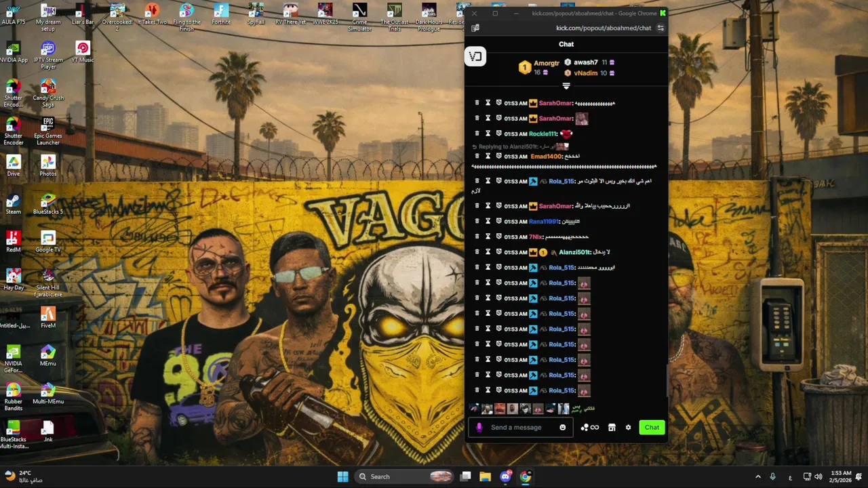Open Discord from the taskbar
868x488 pixels.
505,476
